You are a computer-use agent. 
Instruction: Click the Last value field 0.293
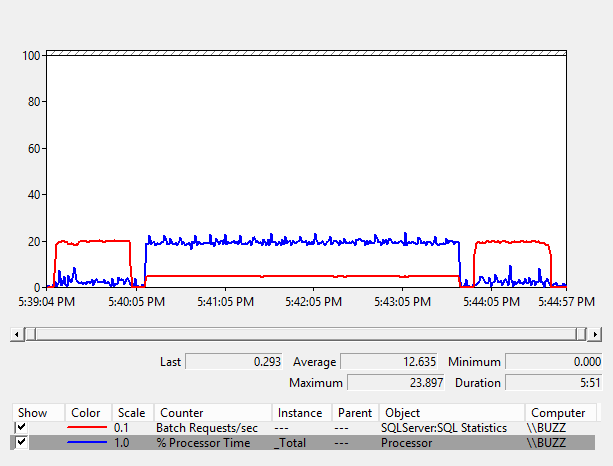[234, 362]
